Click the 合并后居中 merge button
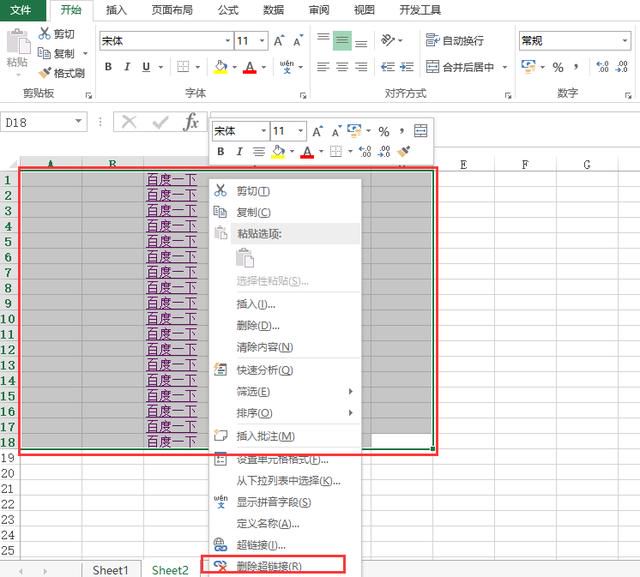640x577 pixels. pyautogui.click(x=460, y=67)
